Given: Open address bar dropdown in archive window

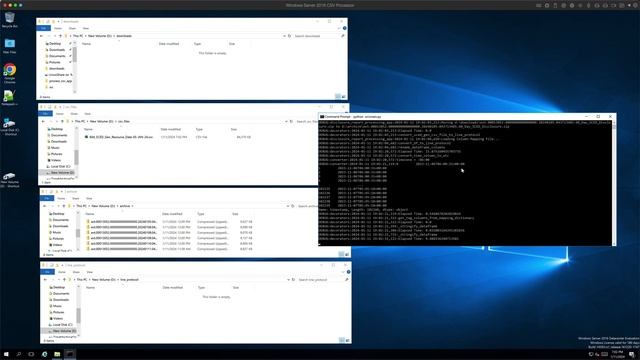Looking at the screenshot, I should 287,206.
